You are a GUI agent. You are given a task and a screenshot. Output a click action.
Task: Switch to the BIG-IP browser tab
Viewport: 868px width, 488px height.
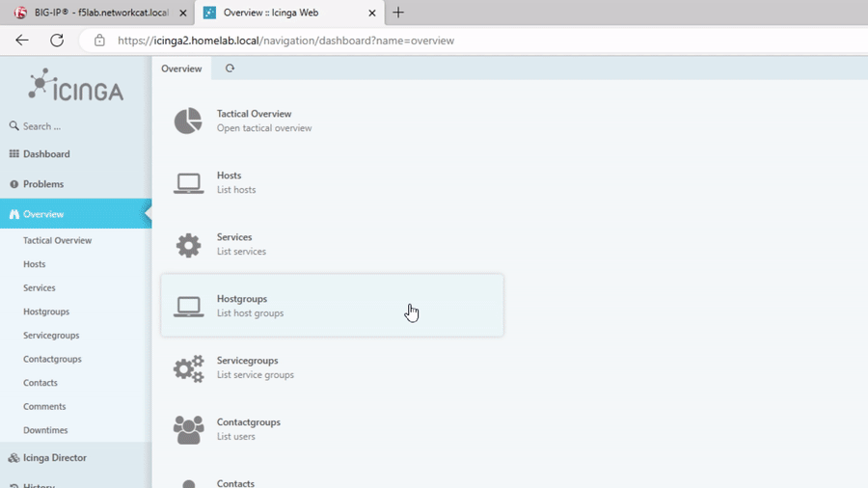99,13
